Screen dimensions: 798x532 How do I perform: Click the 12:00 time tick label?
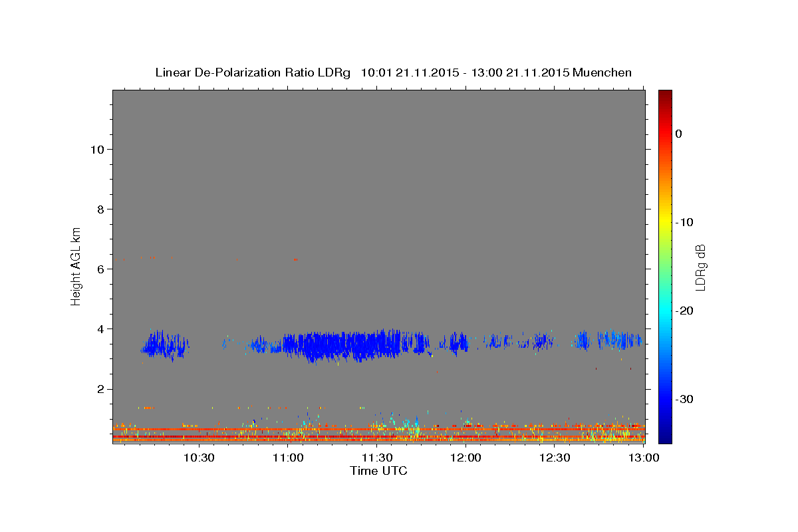click(x=466, y=458)
